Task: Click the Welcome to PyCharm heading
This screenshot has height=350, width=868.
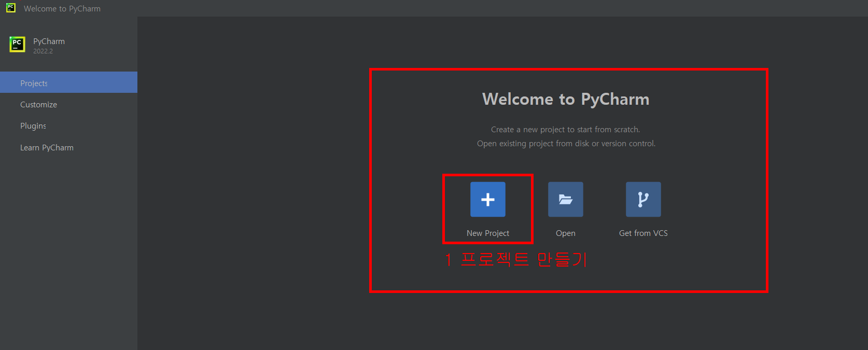Action: [x=566, y=99]
